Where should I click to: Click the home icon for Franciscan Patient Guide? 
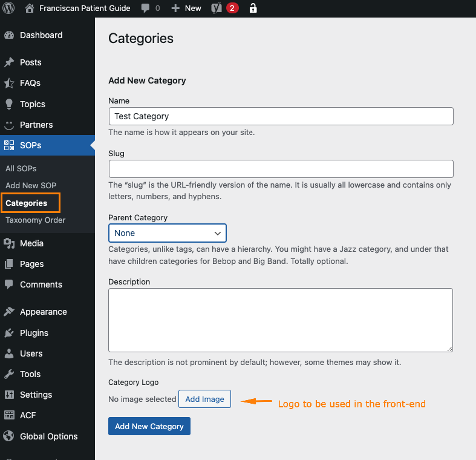coord(30,8)
